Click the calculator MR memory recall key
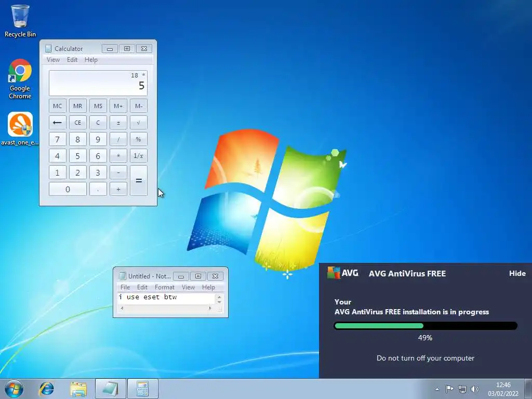The width and height of the screenshot is (532, 399). [x=78, y=106]
